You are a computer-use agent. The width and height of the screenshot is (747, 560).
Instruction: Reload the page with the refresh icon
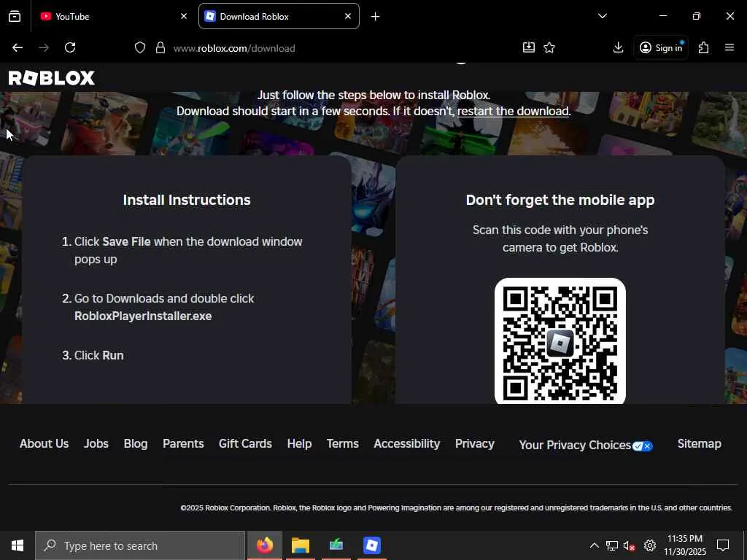point(70,47)
